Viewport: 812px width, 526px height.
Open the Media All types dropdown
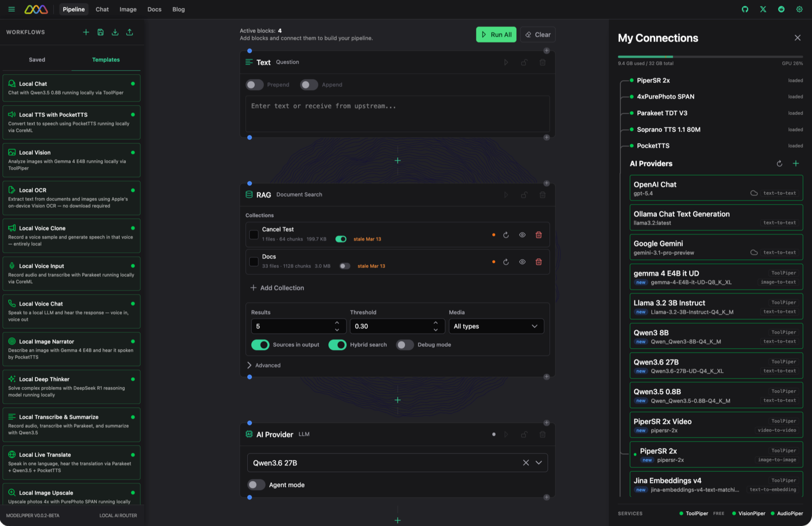pos(496,326)
